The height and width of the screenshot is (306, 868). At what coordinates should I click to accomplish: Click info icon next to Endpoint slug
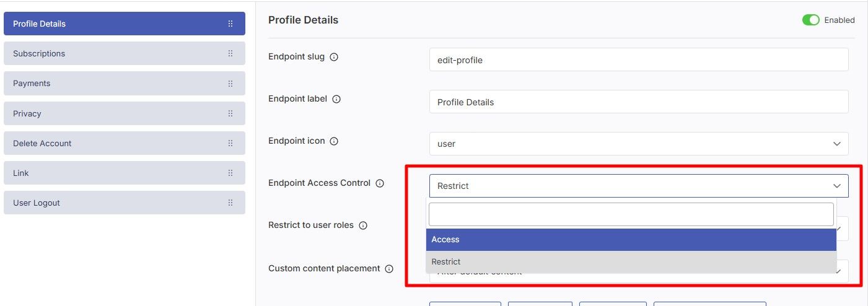pyautogui.click(x=334, y=57)
